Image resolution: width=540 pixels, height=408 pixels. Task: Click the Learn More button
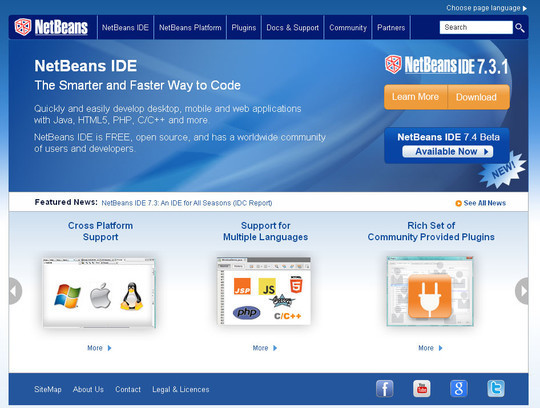[416, 97]
